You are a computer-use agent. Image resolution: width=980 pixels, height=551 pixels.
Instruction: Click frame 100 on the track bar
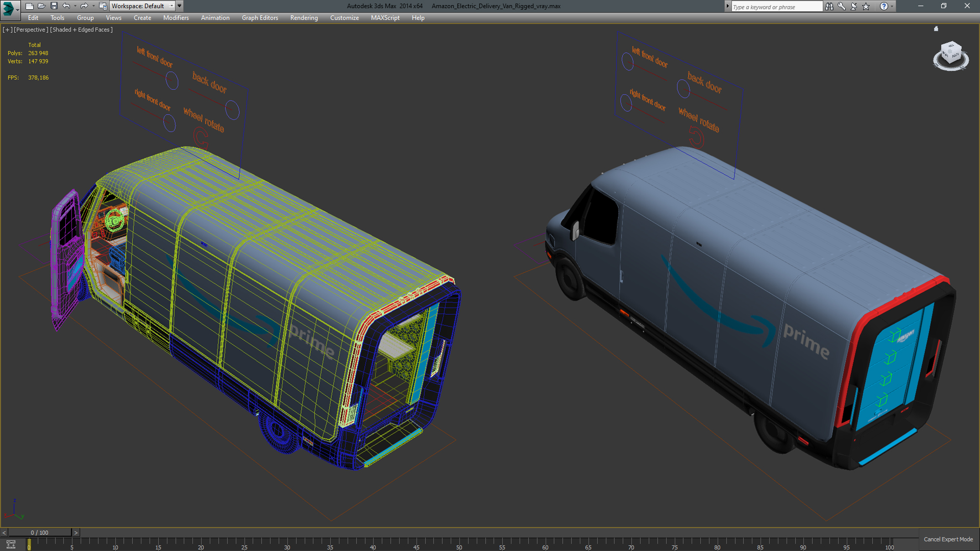click(890, 544)
